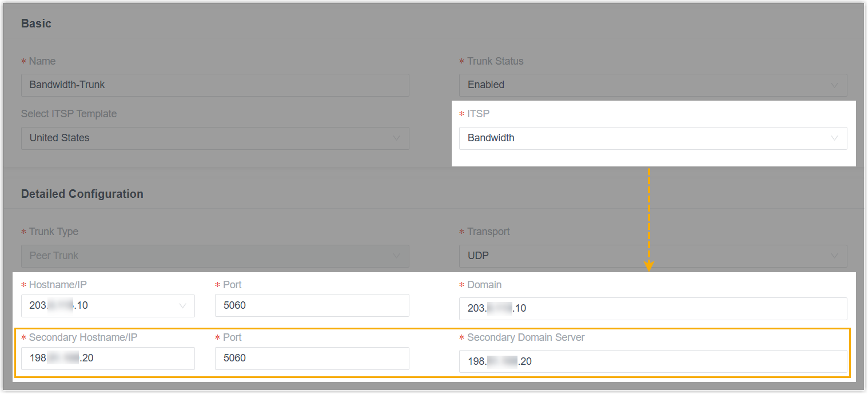Click the Secondary Domain Server input field
Screen dimensions: 868x394
pyautogui.click(x=652, y=361)
